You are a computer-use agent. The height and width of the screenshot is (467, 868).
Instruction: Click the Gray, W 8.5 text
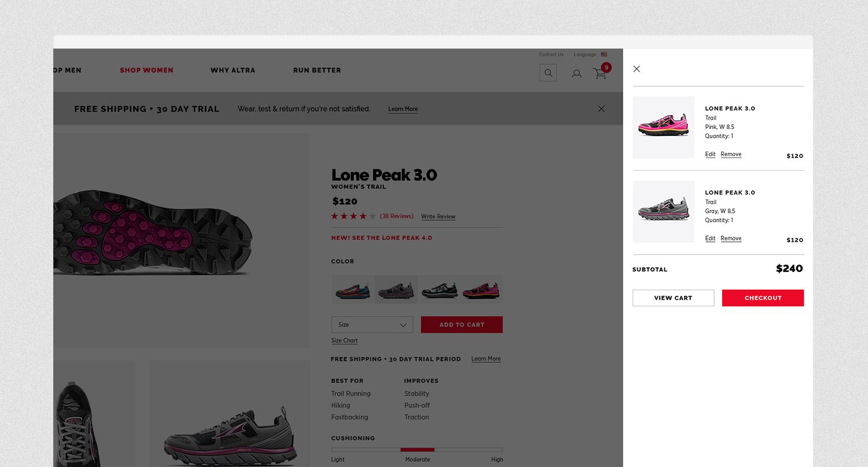pos(720,211)
